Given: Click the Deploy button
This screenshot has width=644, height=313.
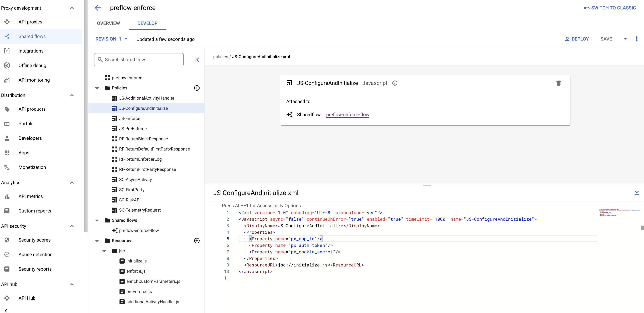Looking at the screenshot, I should [x=577, y=39].
